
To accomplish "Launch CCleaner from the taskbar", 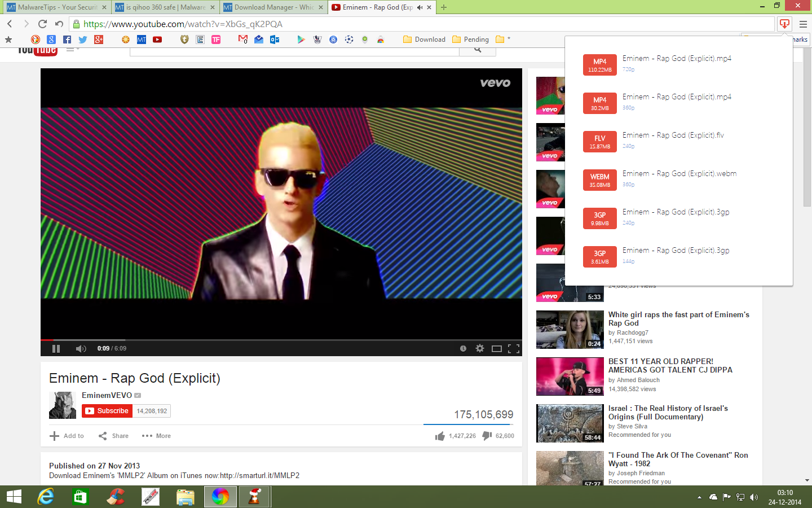I will [x=116, y=497].
